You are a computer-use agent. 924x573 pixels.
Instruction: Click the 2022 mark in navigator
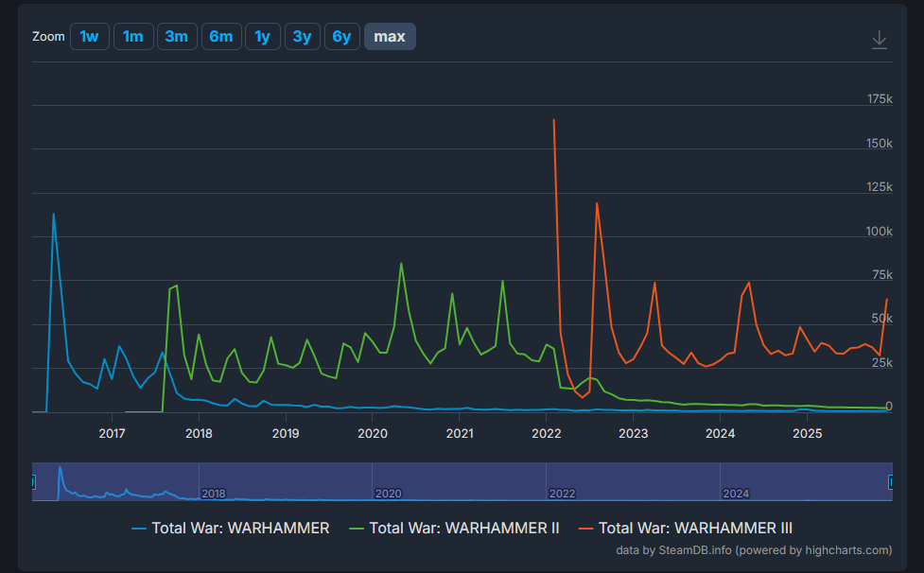562,494
